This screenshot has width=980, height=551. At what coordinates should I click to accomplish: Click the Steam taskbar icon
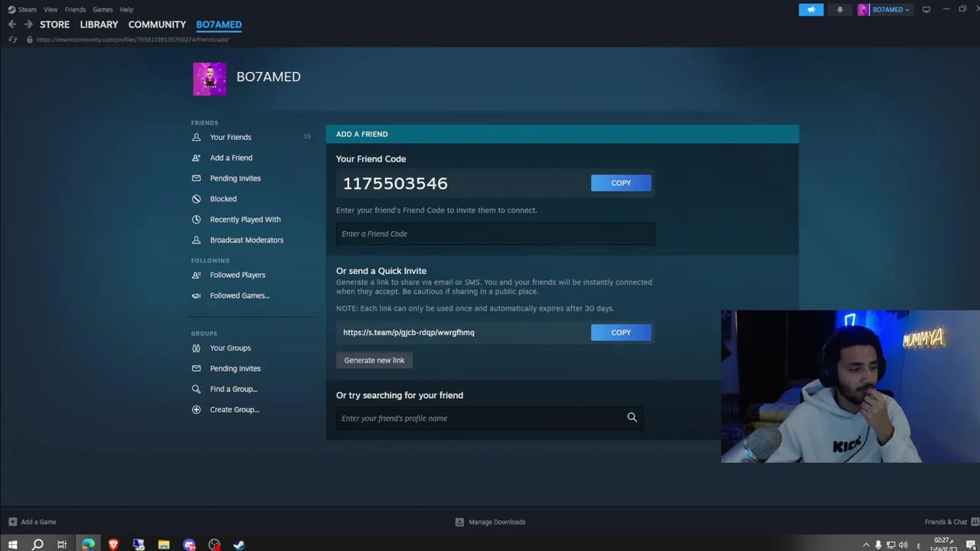click(x=239, y=545)
